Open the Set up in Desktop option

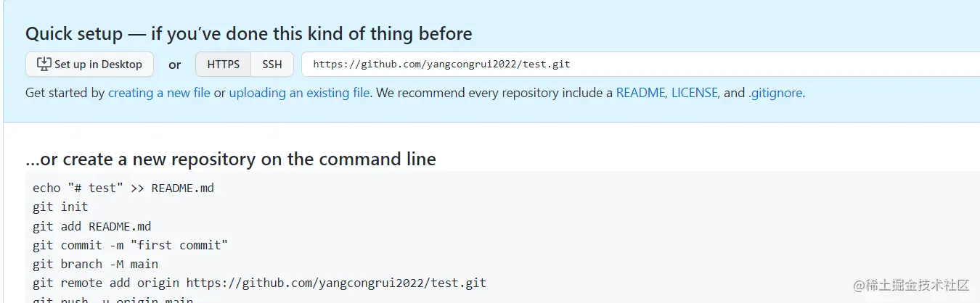pyautogui.click(x=89, y=64)
